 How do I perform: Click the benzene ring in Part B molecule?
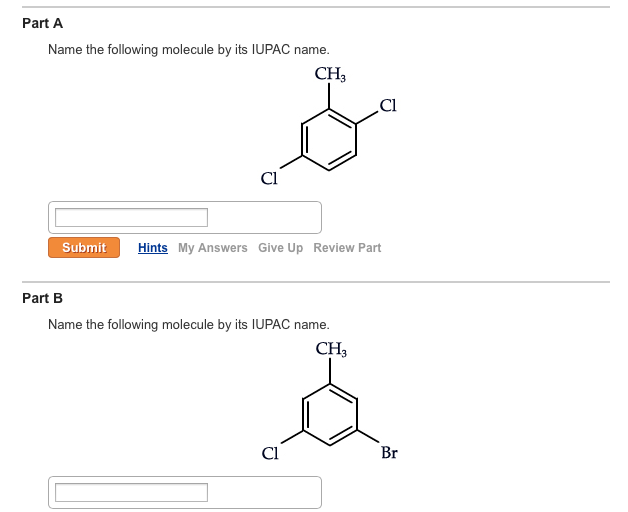coord(331,414)
